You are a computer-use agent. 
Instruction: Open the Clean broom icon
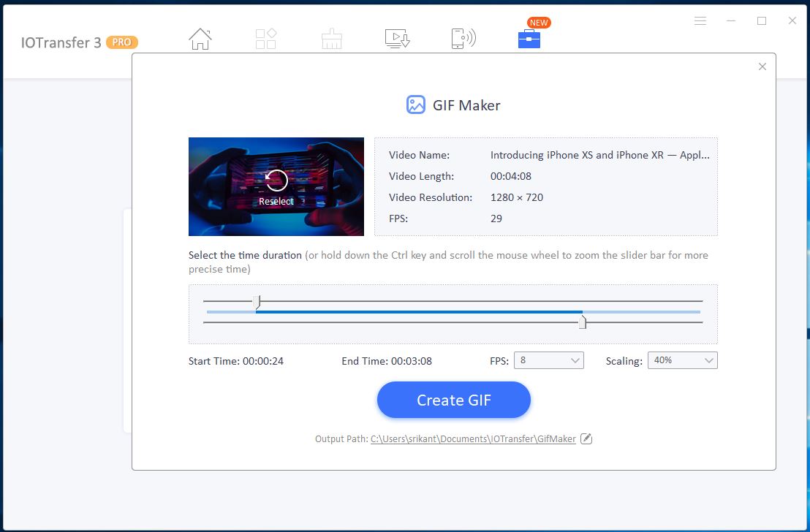click(x=332, y=39)
